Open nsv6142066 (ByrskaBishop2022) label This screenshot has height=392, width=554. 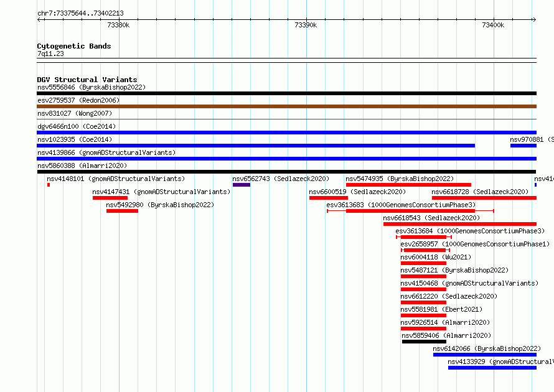pyautogui.click(x=487, y=348)
